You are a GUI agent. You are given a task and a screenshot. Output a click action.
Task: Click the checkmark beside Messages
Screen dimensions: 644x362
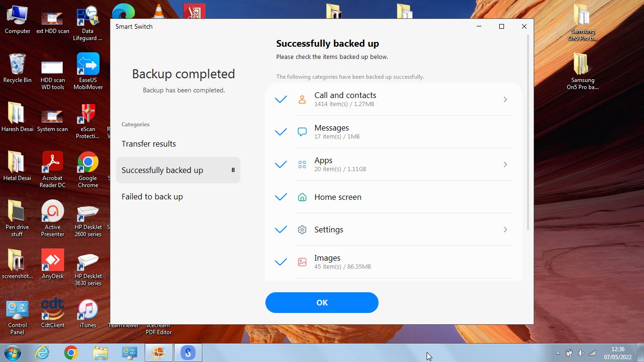281,132
